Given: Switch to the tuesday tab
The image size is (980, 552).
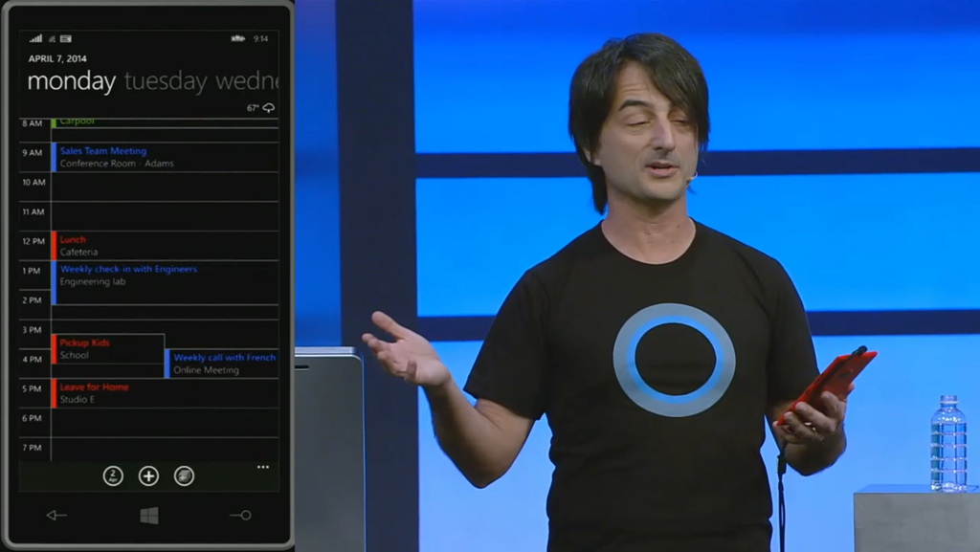Looking at the screenshot, I should [x=166, y=82].
